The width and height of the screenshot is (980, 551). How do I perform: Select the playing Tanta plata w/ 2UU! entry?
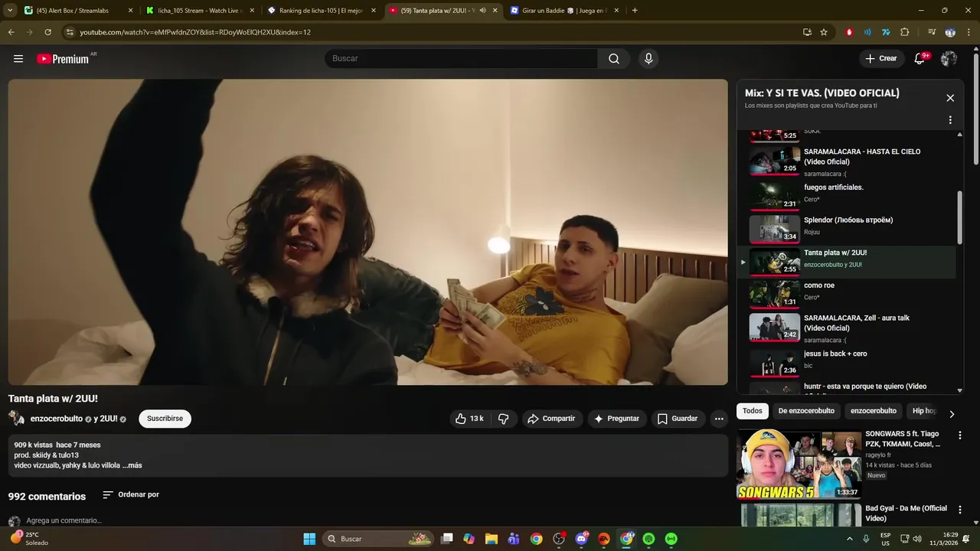pos(847,262)
